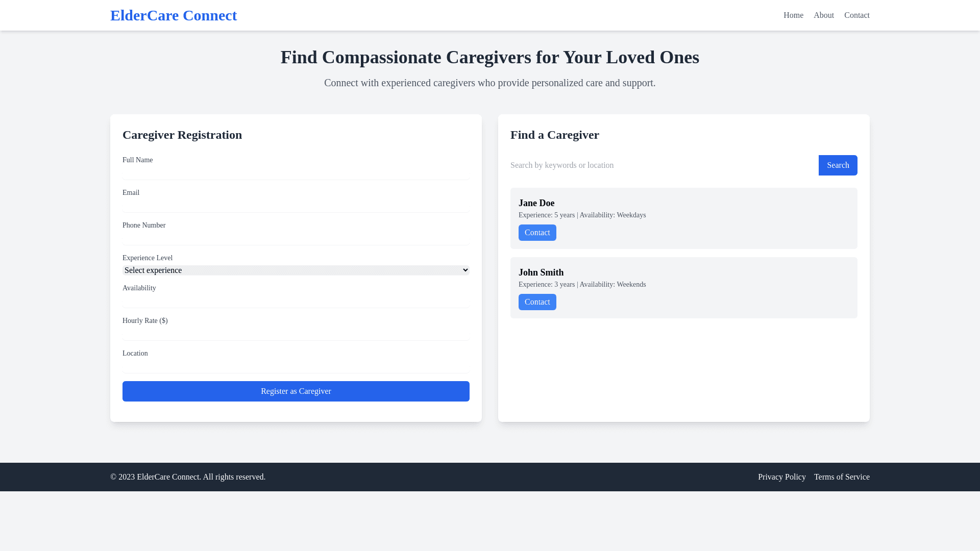
Task: Focus the Location input field
Action: 296,366
